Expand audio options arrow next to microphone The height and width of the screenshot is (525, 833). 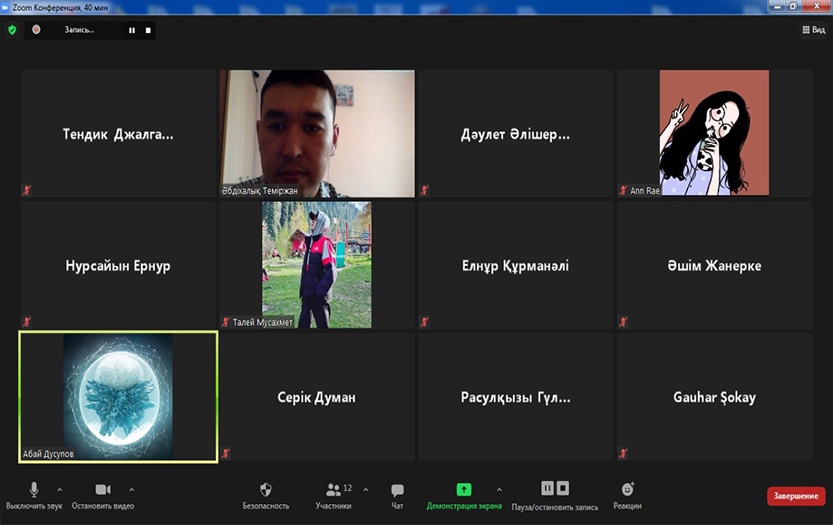pyautogui.click(x=59, y=489)
